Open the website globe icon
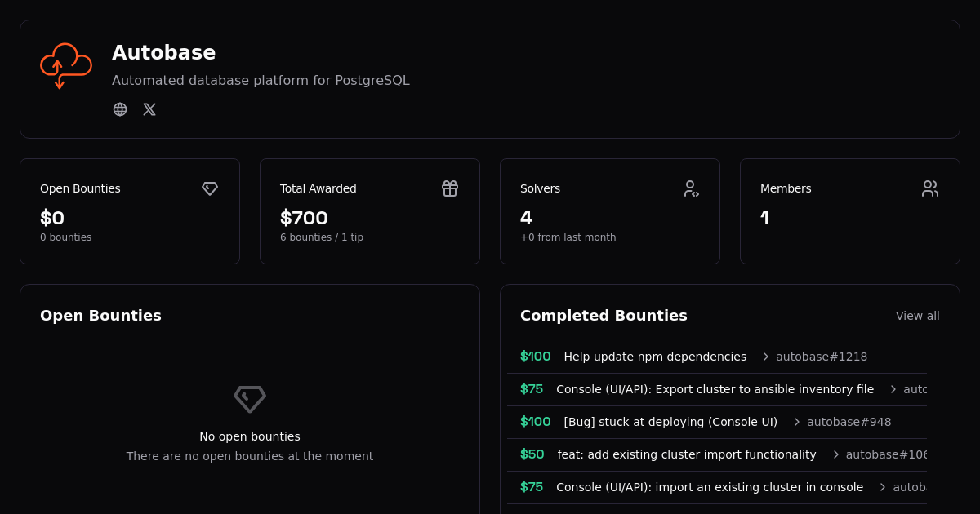The width and height of the screenshot is (980, 514). click(x=120, y=109)
